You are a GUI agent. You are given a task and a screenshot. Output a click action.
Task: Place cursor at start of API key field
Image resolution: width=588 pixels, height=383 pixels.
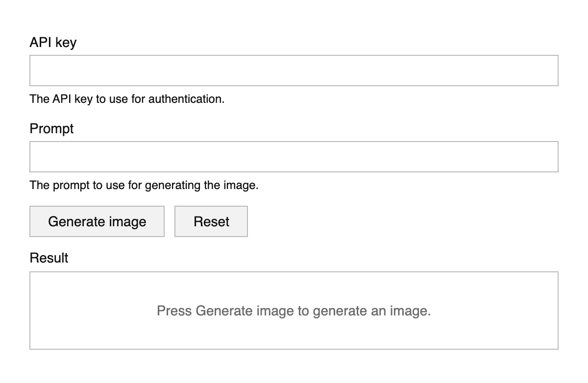pyautogui.click(x=34, y=71)
